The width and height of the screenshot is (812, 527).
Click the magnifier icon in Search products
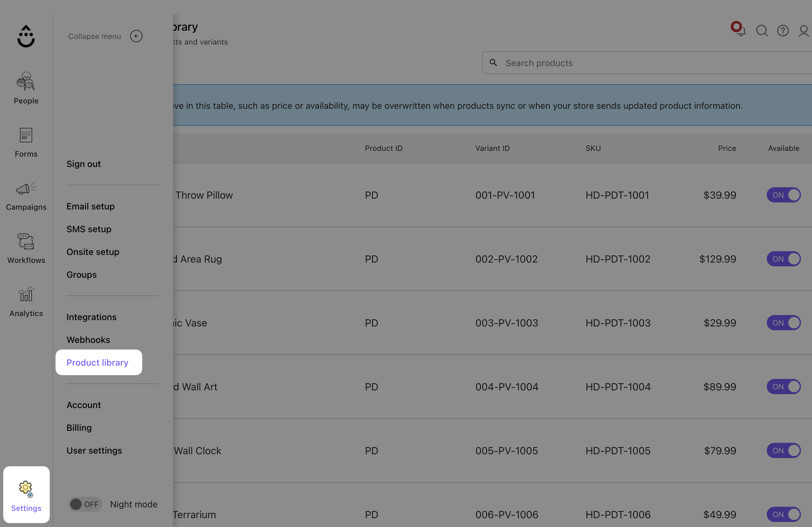[493, 62]
